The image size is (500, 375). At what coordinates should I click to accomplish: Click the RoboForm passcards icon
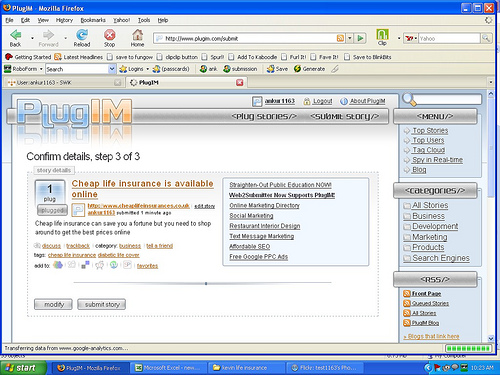click(156, 69)
